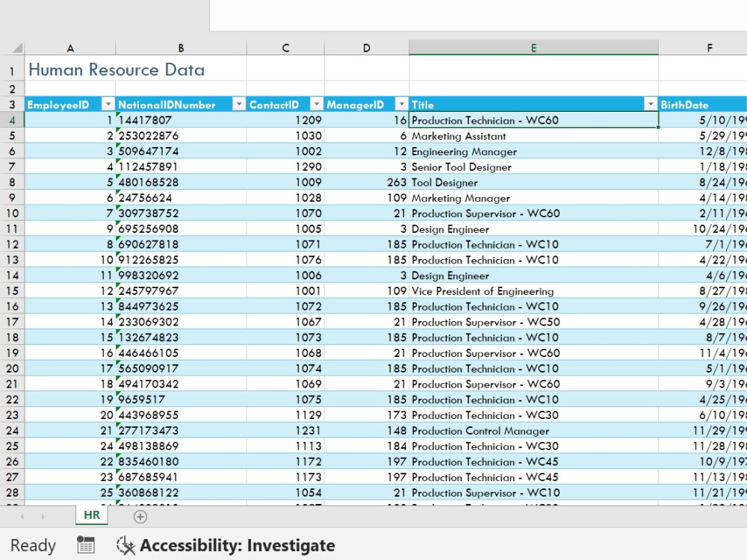
Task: Select column E header
Action: coord(533,48)
